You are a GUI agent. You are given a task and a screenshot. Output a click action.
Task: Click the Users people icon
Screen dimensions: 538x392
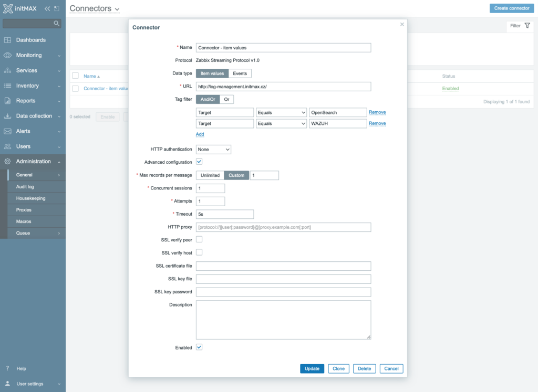point(7,146)
